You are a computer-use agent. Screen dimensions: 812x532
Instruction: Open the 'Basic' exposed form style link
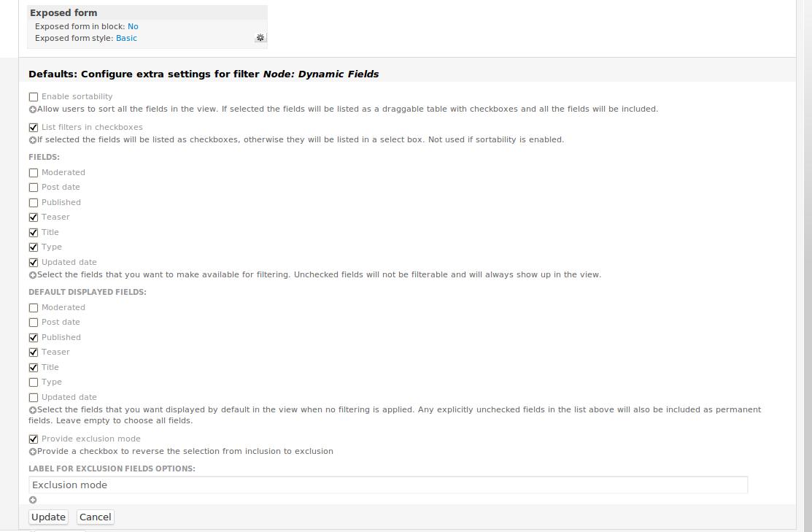point(126,39)
